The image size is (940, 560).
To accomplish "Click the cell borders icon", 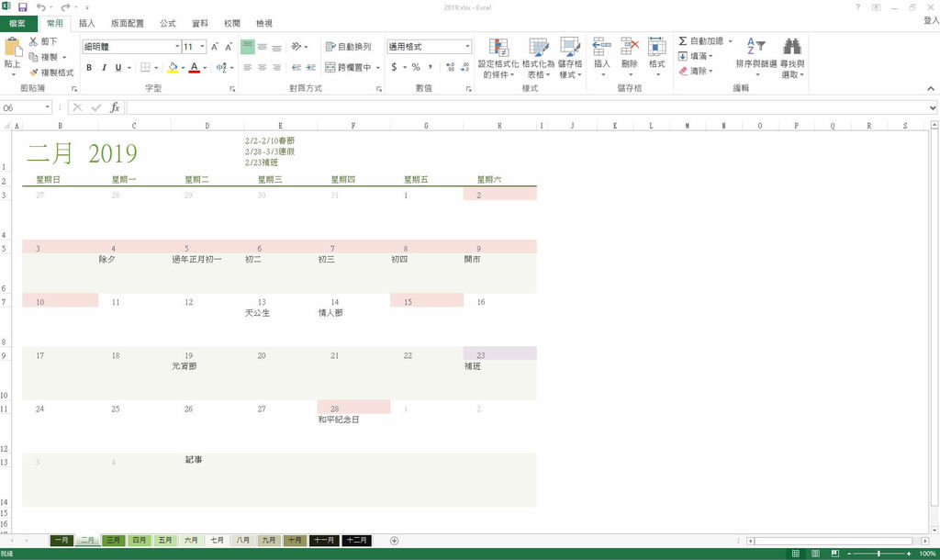I will [x=145, y=67].
